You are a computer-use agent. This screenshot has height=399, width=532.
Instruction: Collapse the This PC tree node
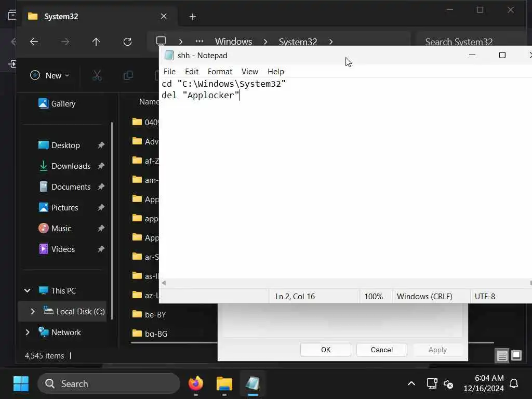pos(28,290)
